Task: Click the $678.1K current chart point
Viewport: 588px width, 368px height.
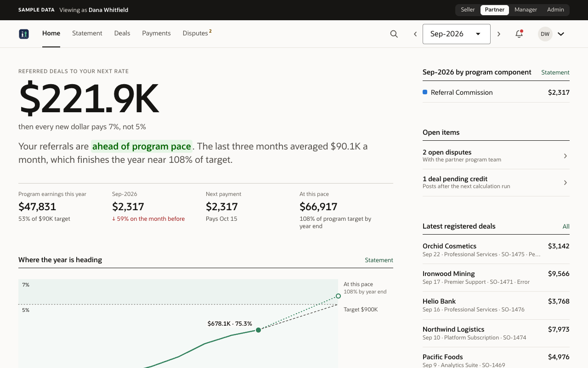Action: (x=258, y=330)
